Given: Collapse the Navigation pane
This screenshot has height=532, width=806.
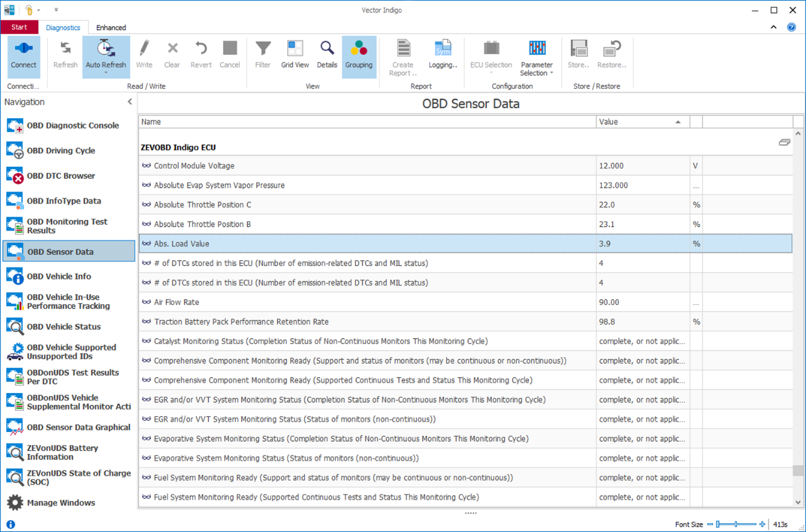Looking at the screenshot, I should tap(130, 102).
